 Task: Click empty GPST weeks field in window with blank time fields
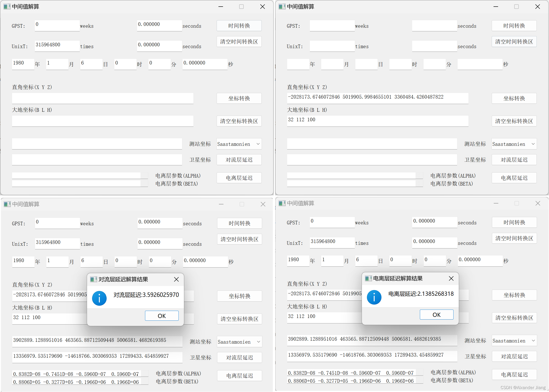point(332,26)
